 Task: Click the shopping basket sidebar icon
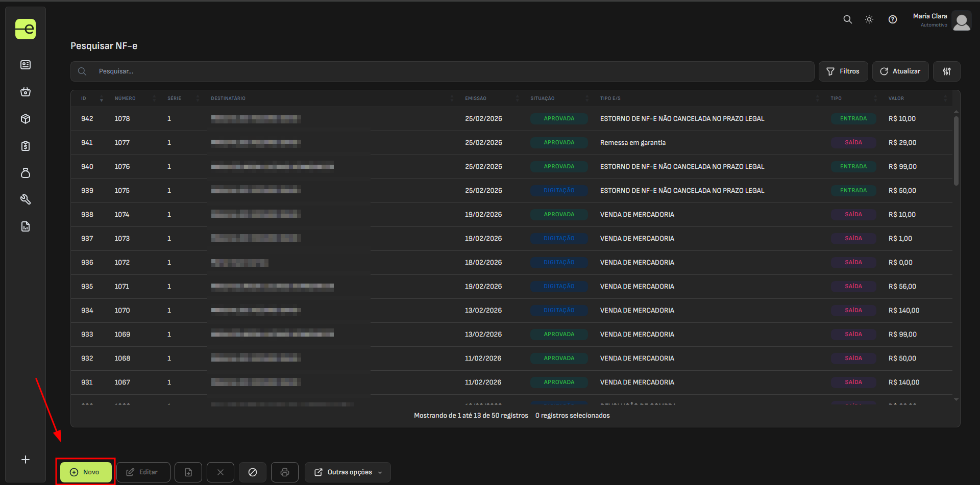coord(26,92)
